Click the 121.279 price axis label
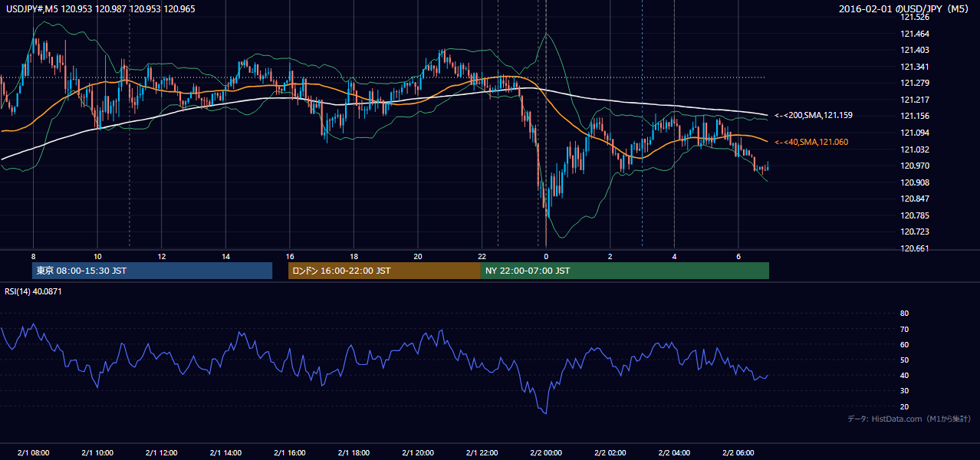980x460 pixels. [914, 83]
